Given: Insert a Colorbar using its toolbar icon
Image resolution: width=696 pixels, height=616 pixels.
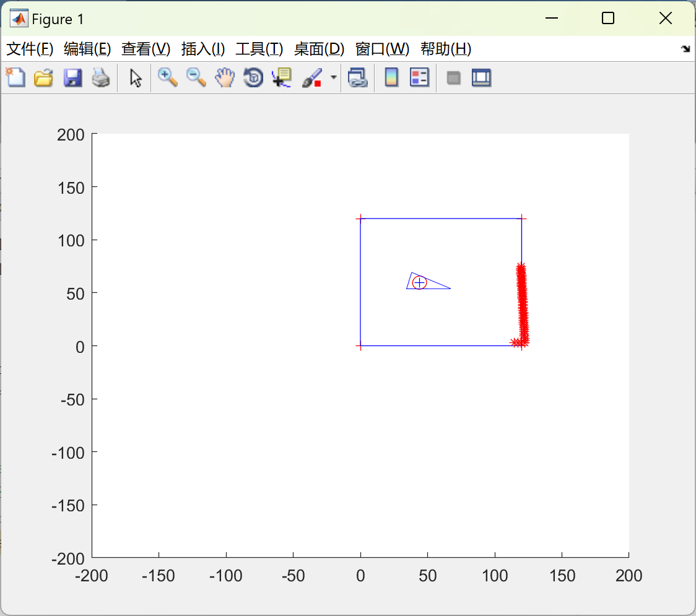Looking at the screenshot, I should click(391, 77).
